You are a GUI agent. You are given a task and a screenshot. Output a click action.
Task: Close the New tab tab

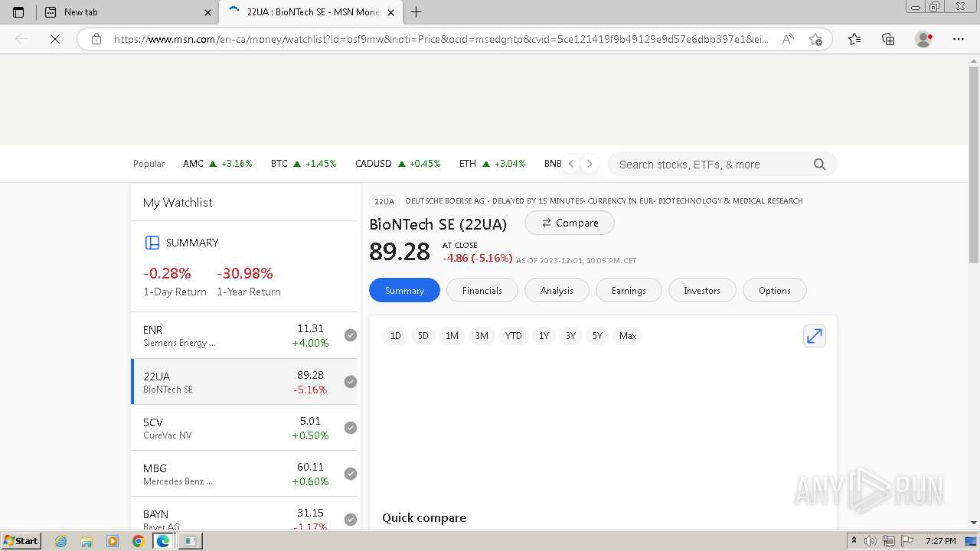[207, 12]
